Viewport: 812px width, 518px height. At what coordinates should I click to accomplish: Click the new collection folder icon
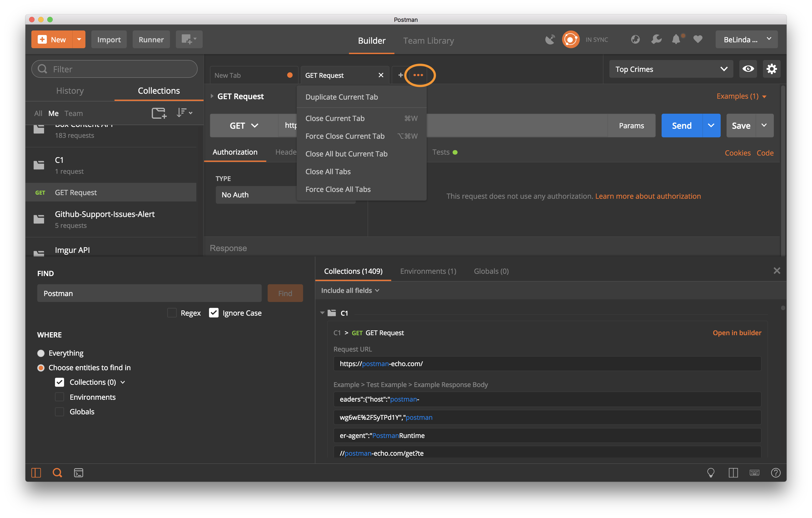point(159,113)
